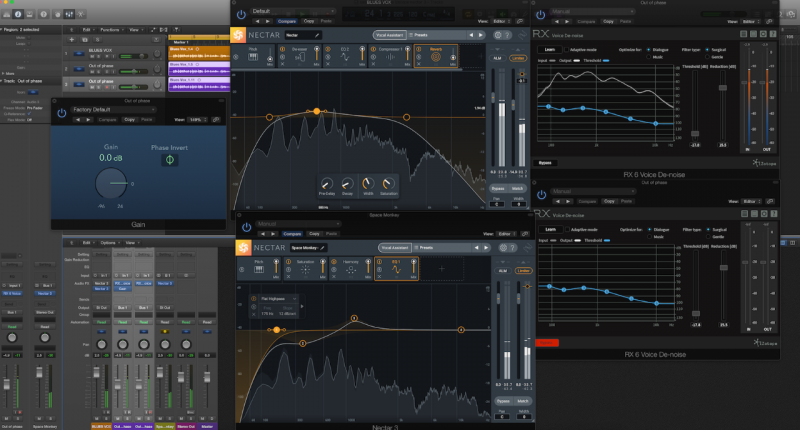
Task: Click the link icon in Gain plugin header
Action: point(216,119)
